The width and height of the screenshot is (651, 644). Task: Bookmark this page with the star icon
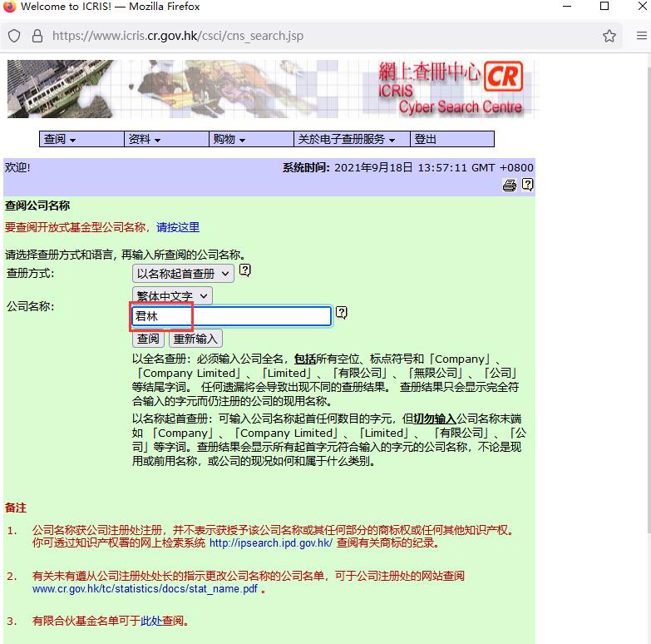click(x=609, y=36)
